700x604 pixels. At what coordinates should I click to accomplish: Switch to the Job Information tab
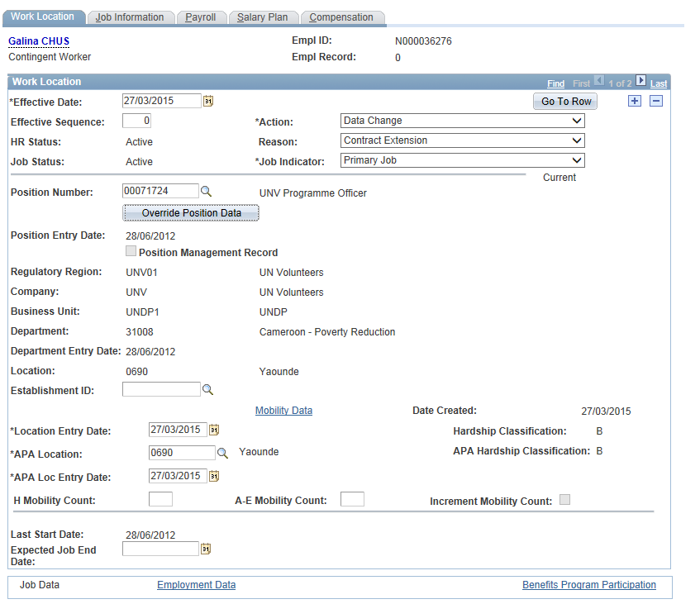pyautogui.click(x=130, y=17)
